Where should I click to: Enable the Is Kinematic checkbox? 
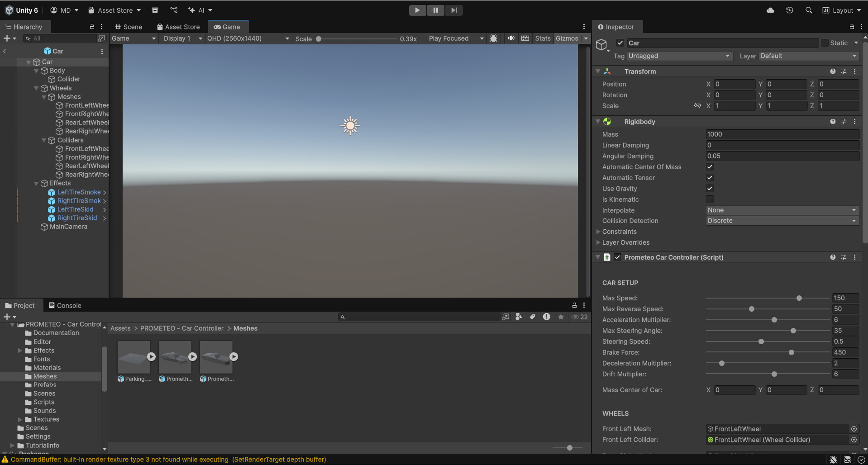click(709, 199)
